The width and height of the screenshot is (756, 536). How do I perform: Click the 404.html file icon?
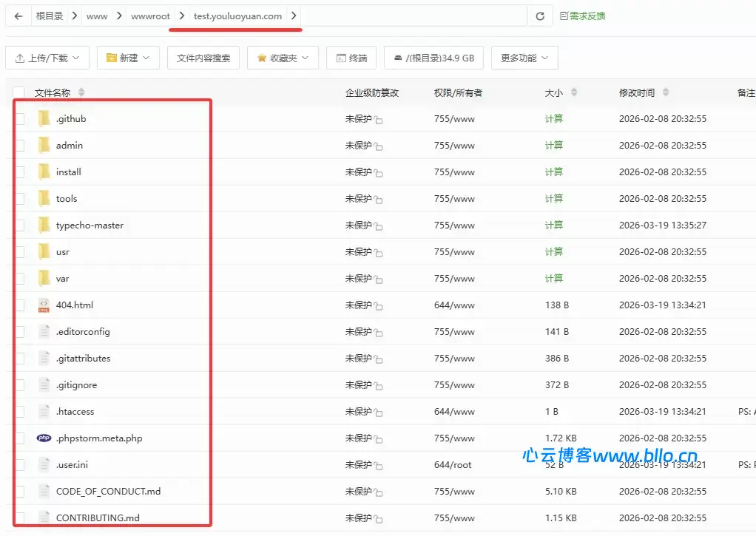pyautogui.click(x=44, y=305)
